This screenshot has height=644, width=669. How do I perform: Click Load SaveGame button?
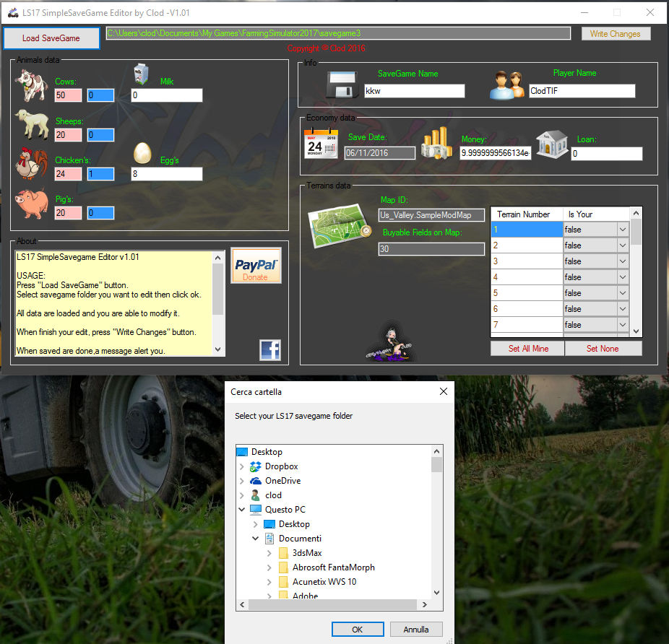pos(51,38)
